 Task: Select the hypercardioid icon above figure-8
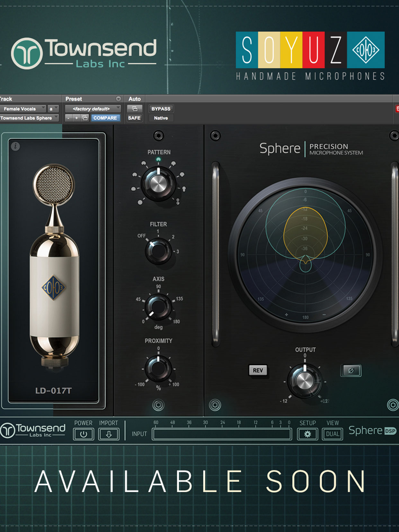[x=184, y=189]
